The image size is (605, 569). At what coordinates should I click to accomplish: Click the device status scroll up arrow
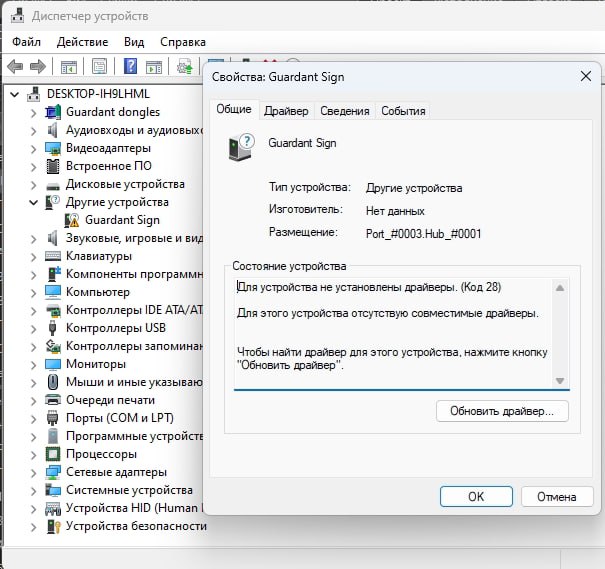tap(560, 288)
